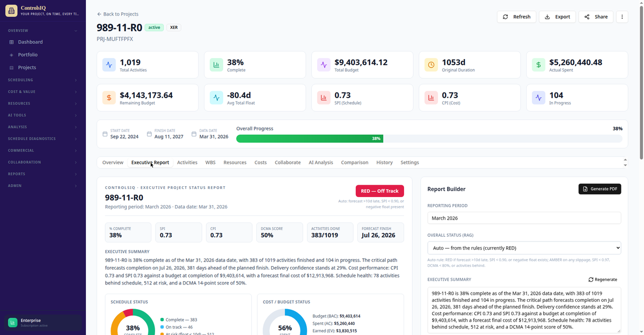
Task: Click the active status badge
Action: pos(154,27)
